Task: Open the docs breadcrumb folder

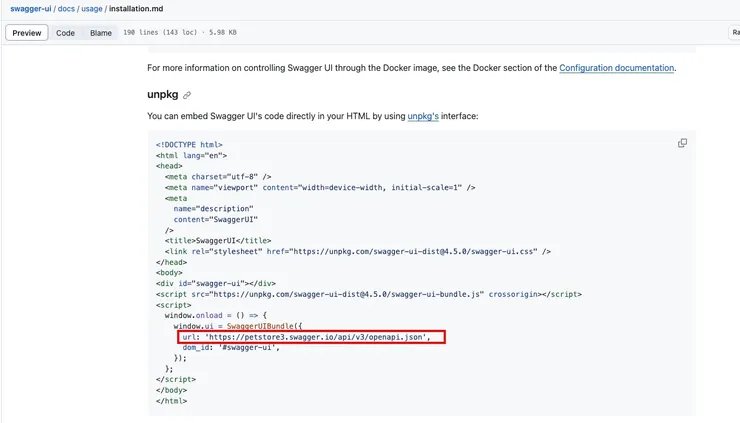Action: (x=66, y=8)
